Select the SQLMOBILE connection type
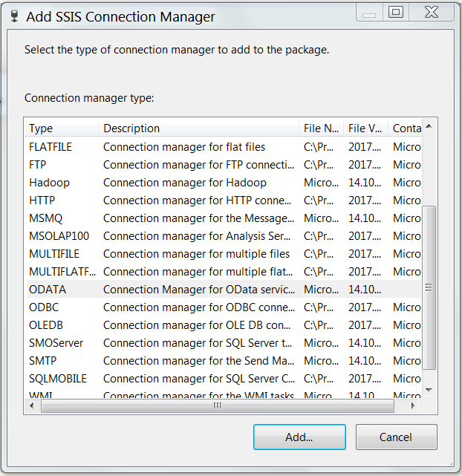 57,379
